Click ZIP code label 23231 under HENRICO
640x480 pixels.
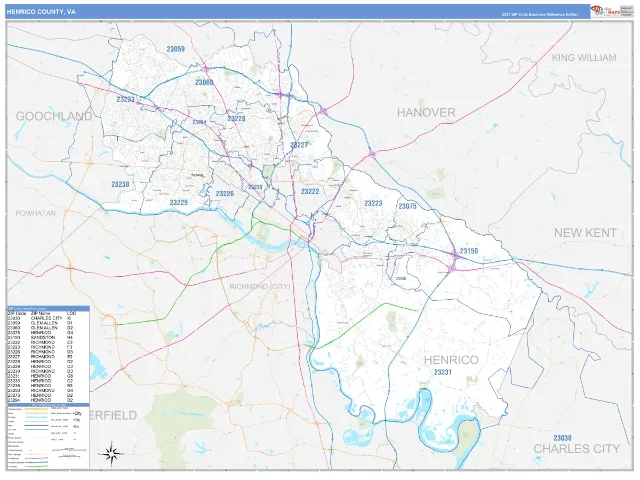(443, 372)
